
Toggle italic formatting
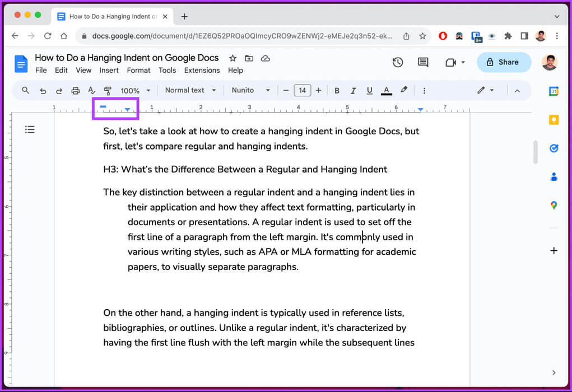353,91
